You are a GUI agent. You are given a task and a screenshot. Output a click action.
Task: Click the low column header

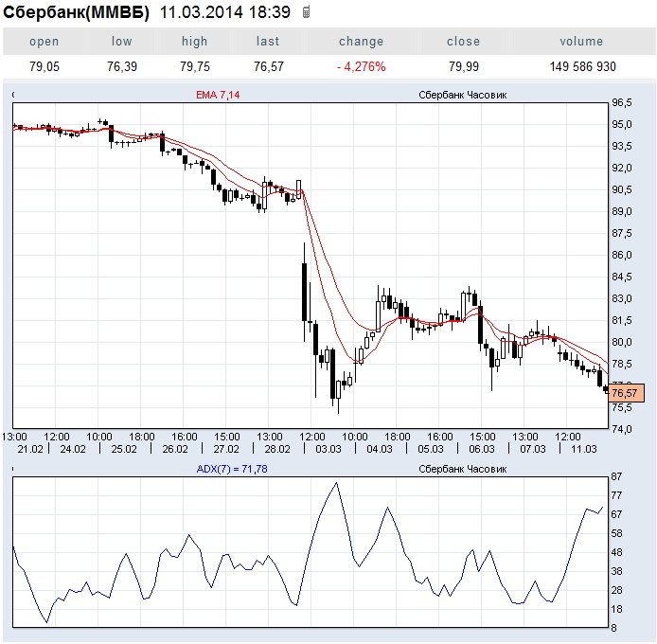point(121,41)
